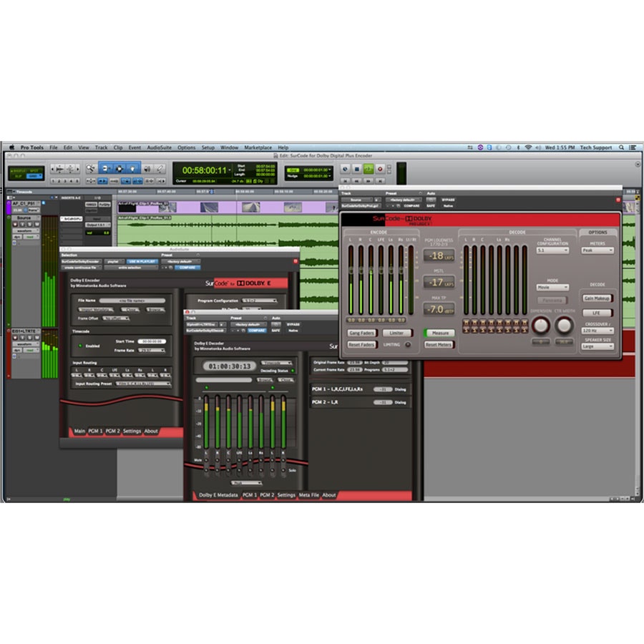Open the Notification Center list icon
This screenshot has width=644, height=644.
point(633,147)
